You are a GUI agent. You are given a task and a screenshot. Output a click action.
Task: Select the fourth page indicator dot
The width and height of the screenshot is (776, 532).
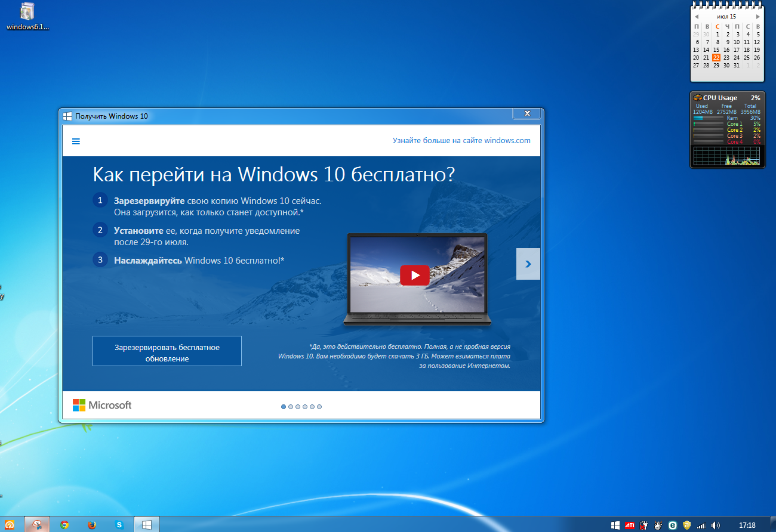(x=305, y=407)
